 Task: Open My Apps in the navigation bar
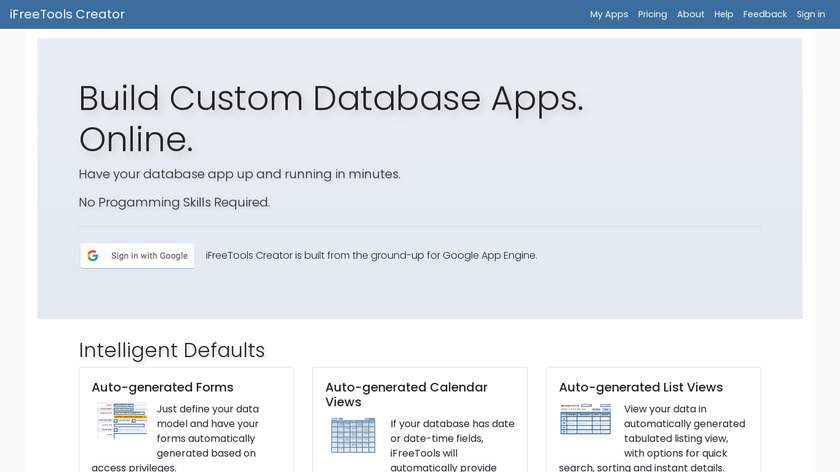(609, 14)
